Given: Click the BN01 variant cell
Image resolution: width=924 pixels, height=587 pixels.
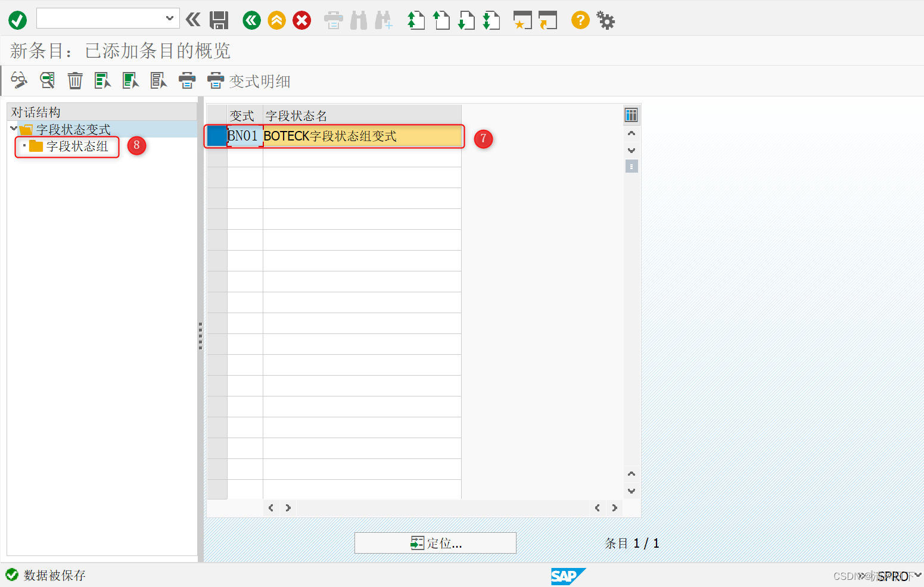Looking at the screenshot, I should coord(245,136).
